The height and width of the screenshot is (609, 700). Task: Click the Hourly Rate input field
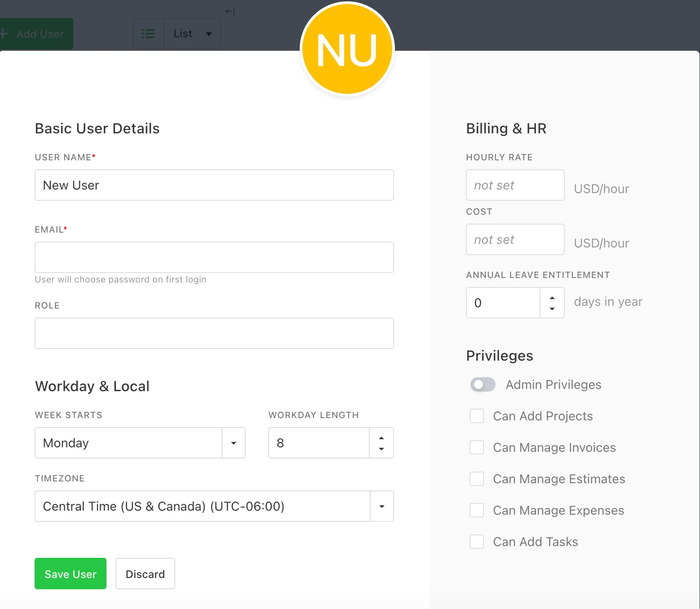(515, 185)
